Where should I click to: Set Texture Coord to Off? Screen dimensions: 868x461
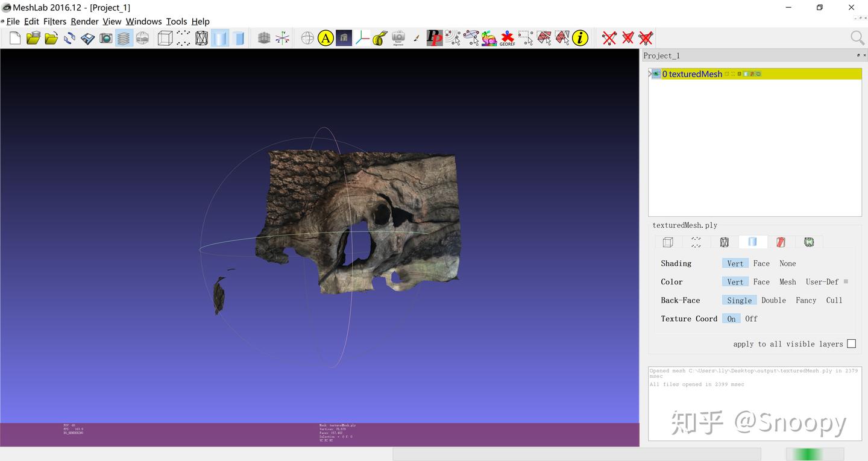point(751,319)
